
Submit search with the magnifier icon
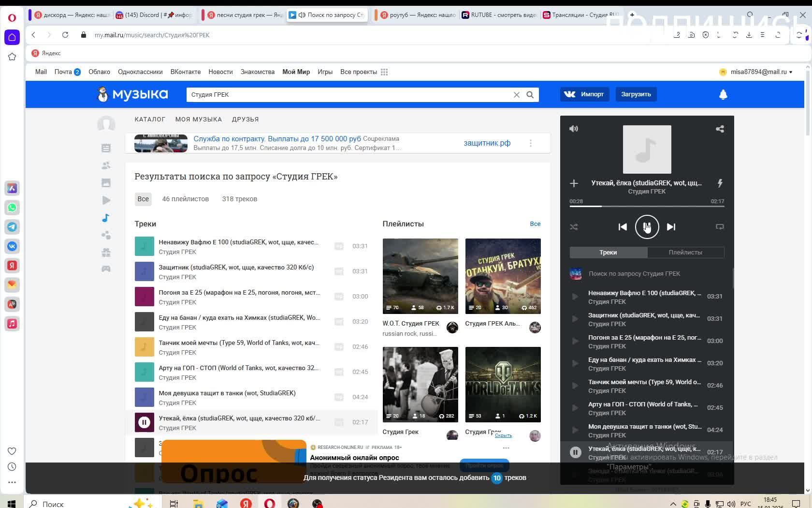coord(530,95)
